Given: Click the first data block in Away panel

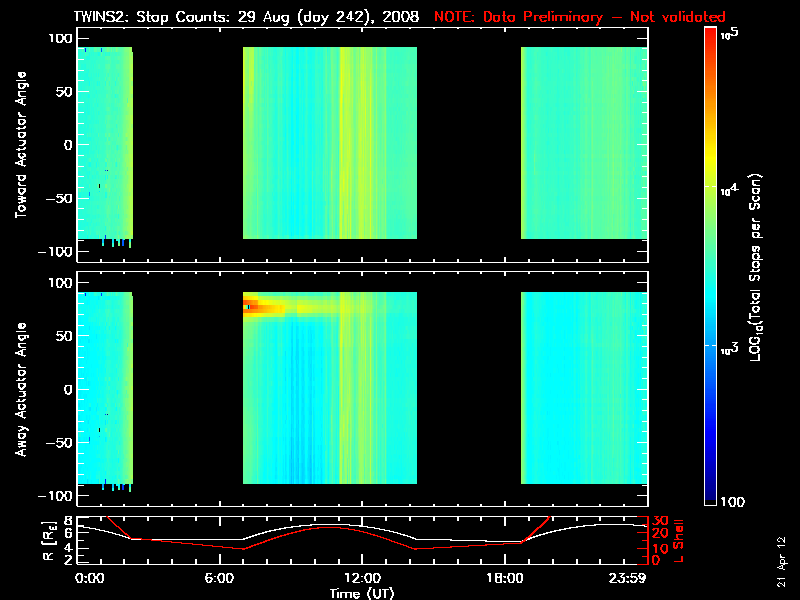Looking at the screenshot, I should point(105,388).
